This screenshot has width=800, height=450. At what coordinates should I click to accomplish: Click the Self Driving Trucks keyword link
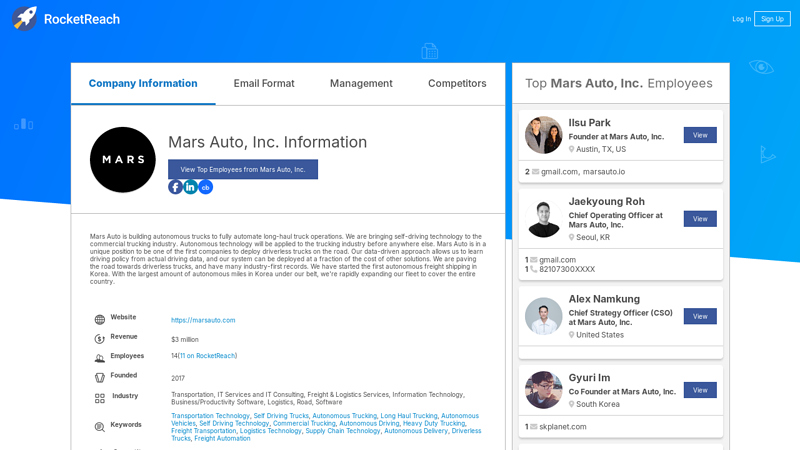281,416
